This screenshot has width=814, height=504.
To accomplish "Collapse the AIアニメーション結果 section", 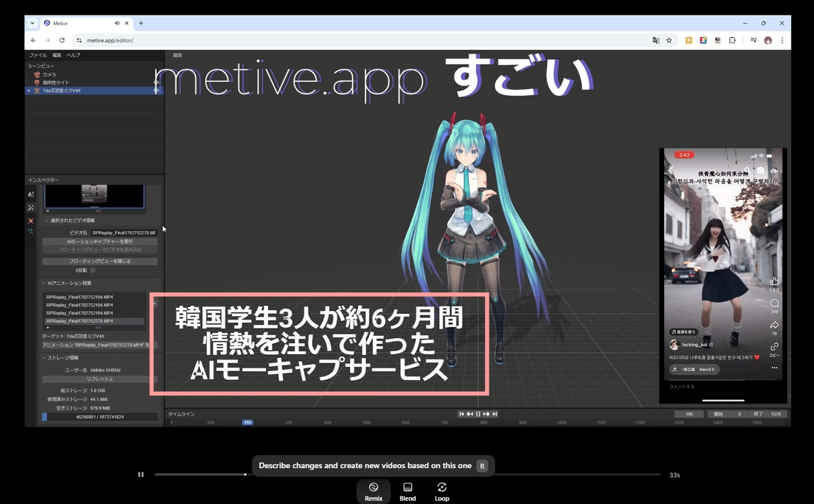I will tap(43, 283).
